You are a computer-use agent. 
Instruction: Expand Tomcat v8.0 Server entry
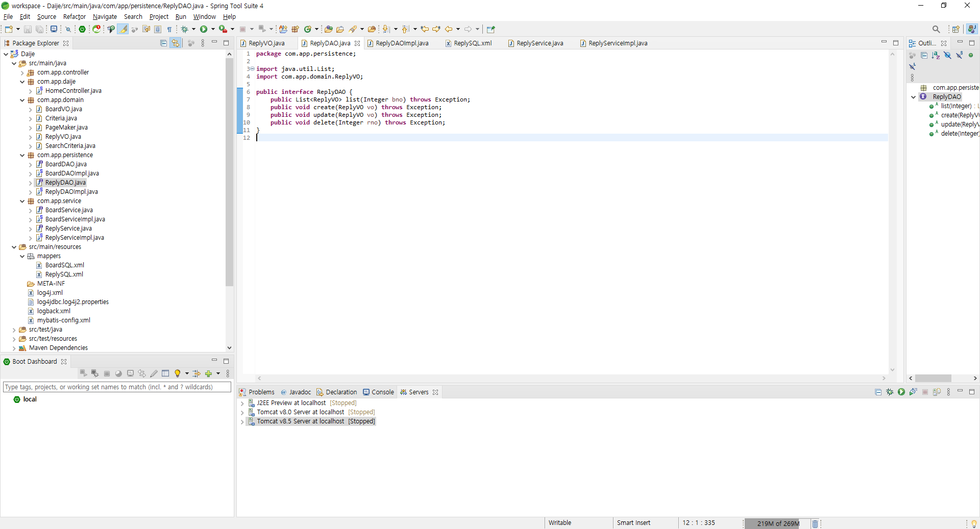click(242, 412)
